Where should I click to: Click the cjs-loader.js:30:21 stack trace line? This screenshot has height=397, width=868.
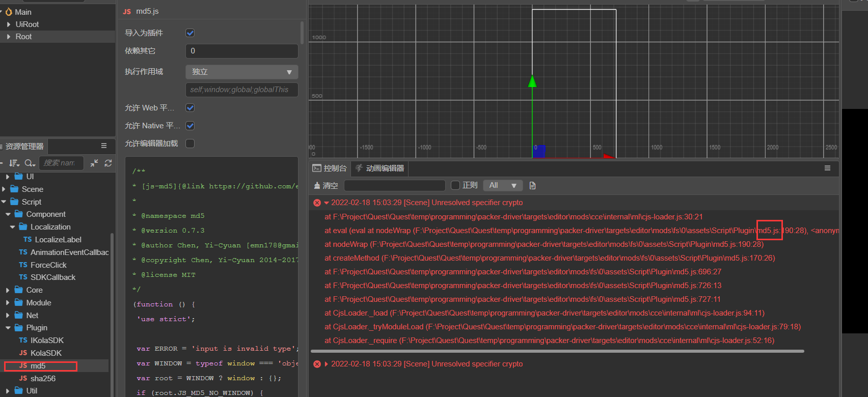pyautogui.click(x=513, y=217)
